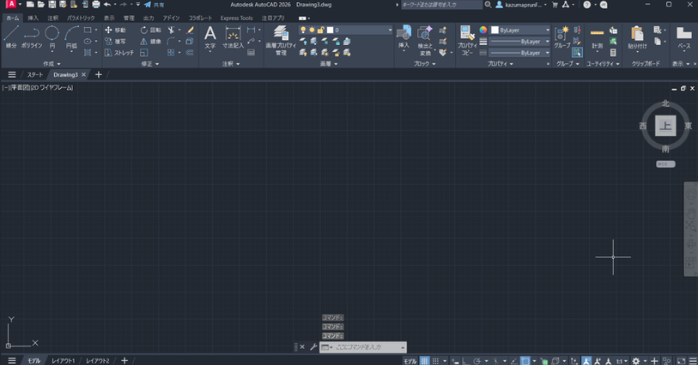Open the annotation scale 1:1 dropdown
This screenshot has height=365, width=698.
pyautogui.click(x=622, y=361)
